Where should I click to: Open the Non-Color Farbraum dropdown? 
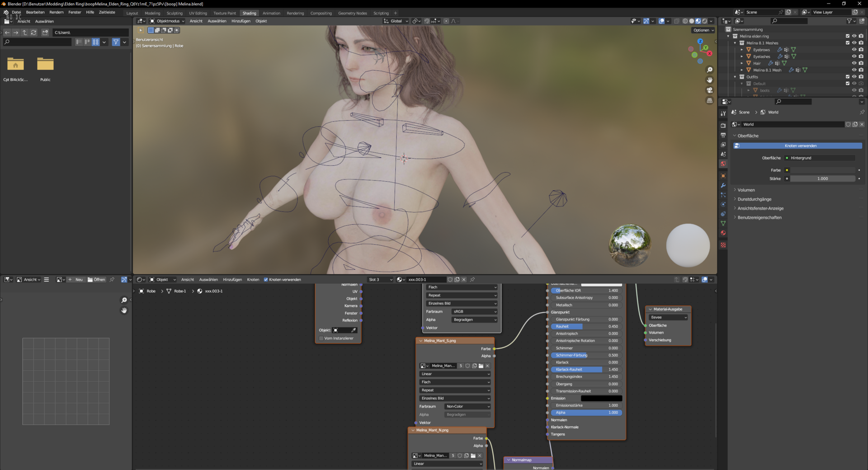(468, 407)
